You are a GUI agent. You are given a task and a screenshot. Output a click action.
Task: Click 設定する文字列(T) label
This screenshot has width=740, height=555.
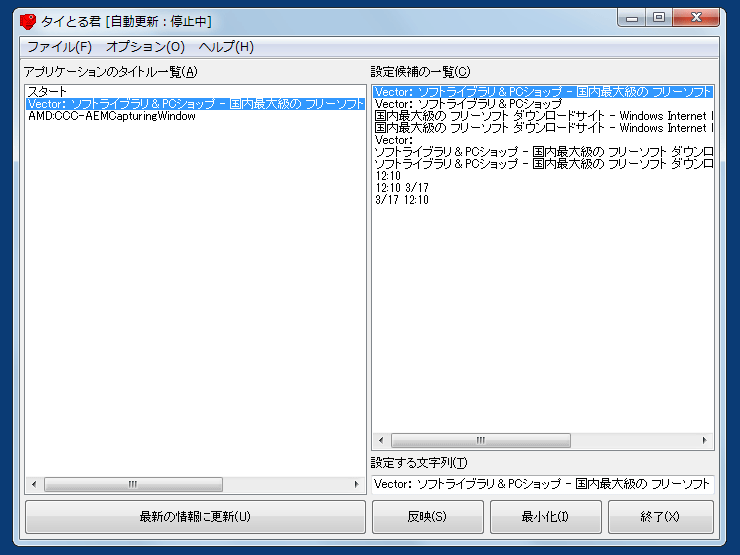419,463
